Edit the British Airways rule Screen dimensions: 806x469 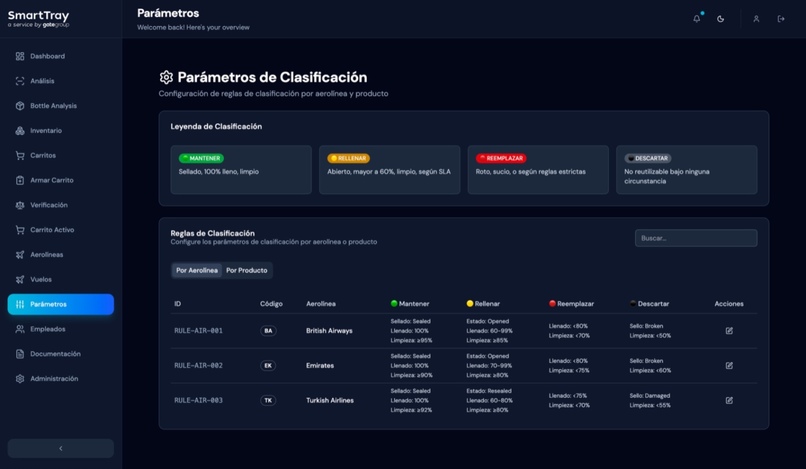729,331
